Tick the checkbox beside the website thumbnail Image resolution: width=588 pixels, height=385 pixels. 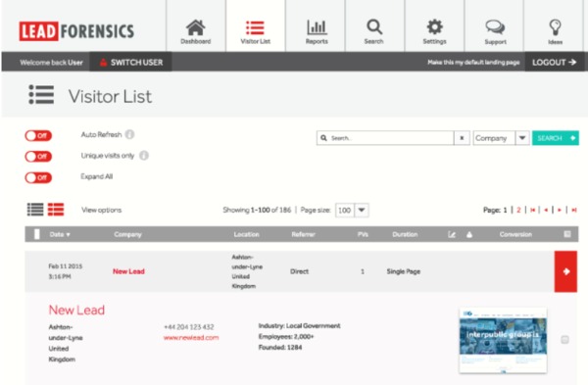pyautogui.click(x=564, y=340)
